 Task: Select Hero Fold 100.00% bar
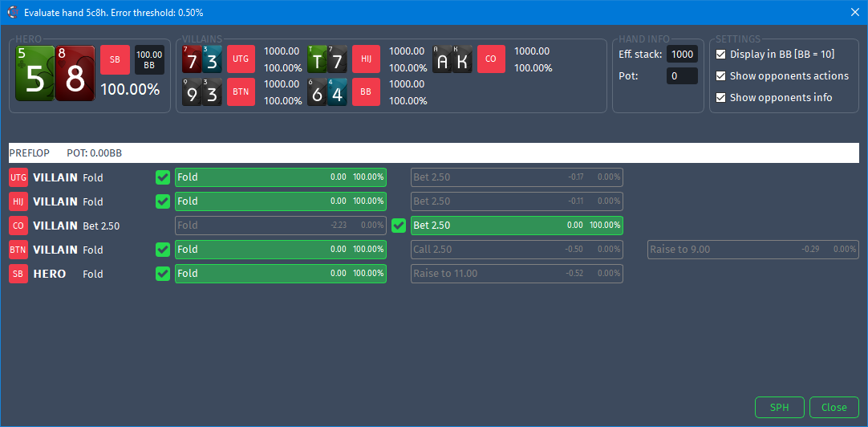pos(281,274)
